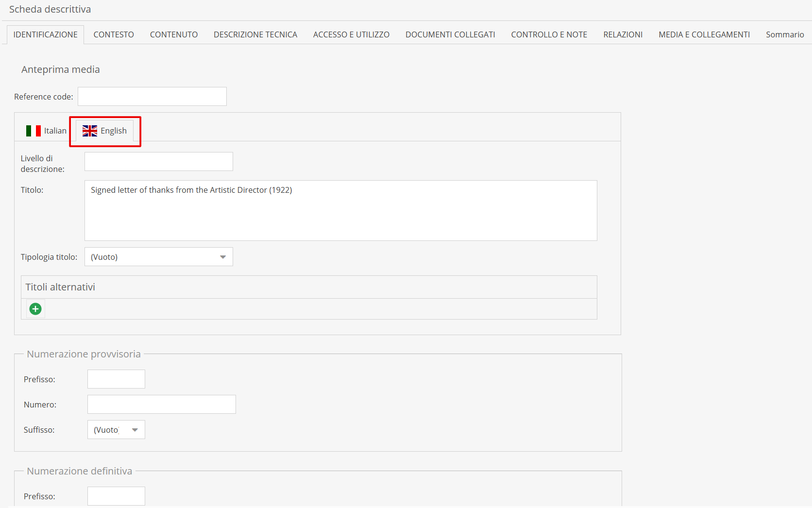Open the CONTENUTO tab
The image size is (812, 508).
(174, 34)
